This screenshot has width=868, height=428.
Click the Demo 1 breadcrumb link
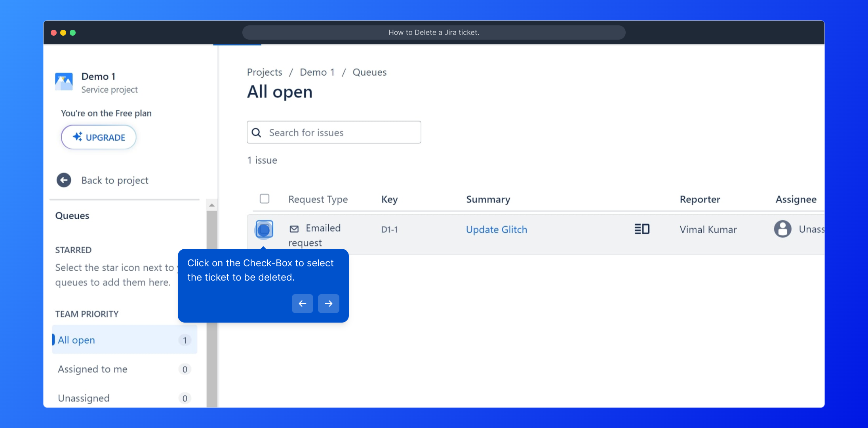pyautogui.click(x=317, y=72)
